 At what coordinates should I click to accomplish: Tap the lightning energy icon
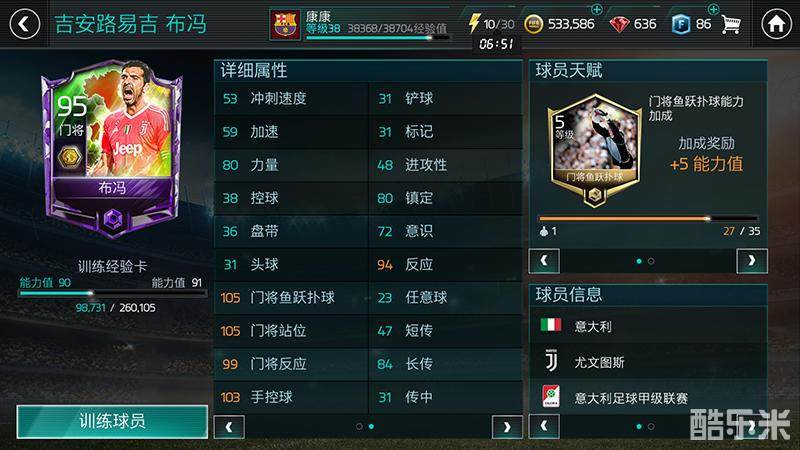[x=474, y=23]
